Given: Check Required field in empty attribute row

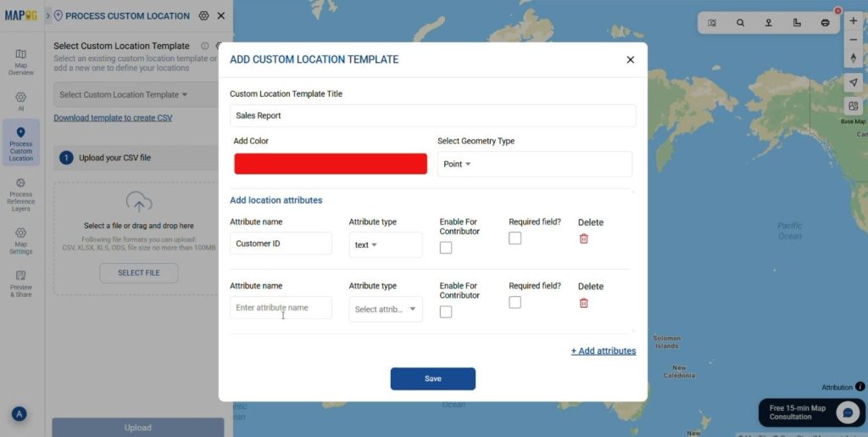Looking at the screenshot, I should (515, 302).
